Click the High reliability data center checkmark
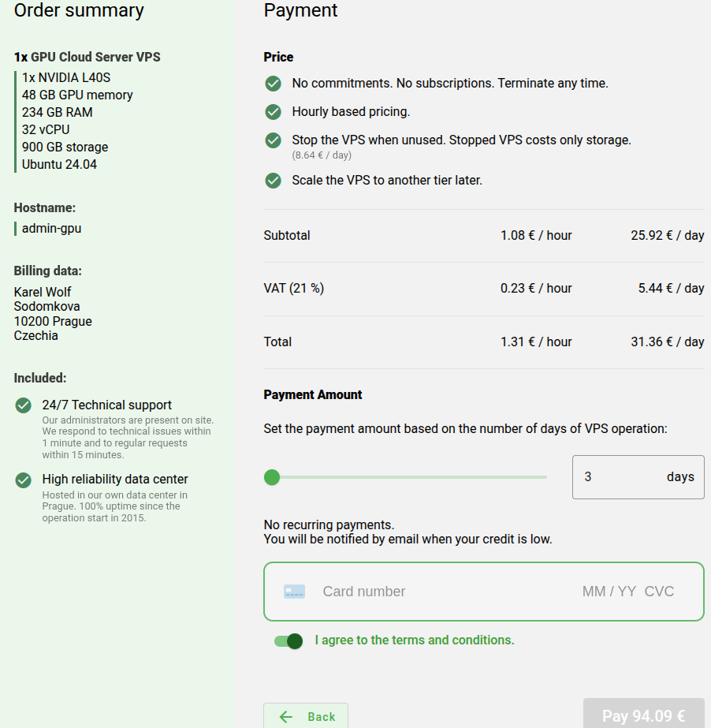The image size is (711, 728). [x=24, y=480]
